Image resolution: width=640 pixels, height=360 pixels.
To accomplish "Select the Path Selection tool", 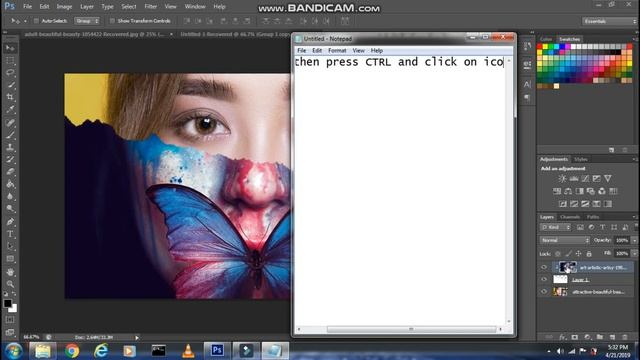I will coord(10,247).
